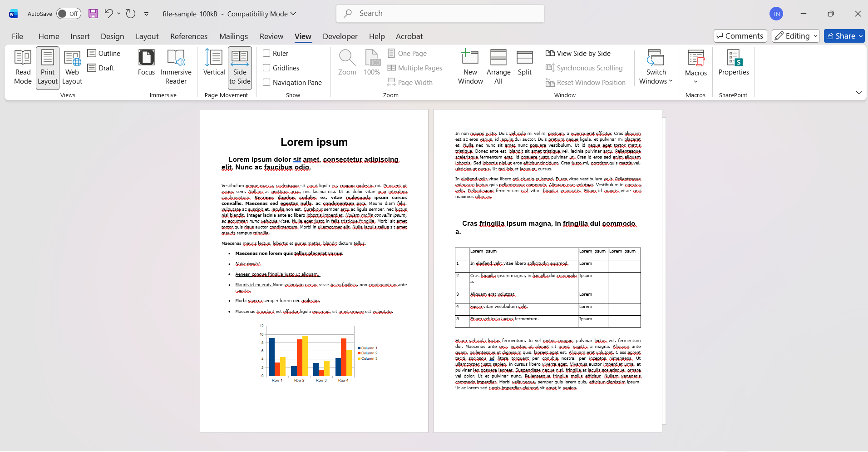Click into the Search box
This screenshot has width=868, height=452.
coord(440,14)
